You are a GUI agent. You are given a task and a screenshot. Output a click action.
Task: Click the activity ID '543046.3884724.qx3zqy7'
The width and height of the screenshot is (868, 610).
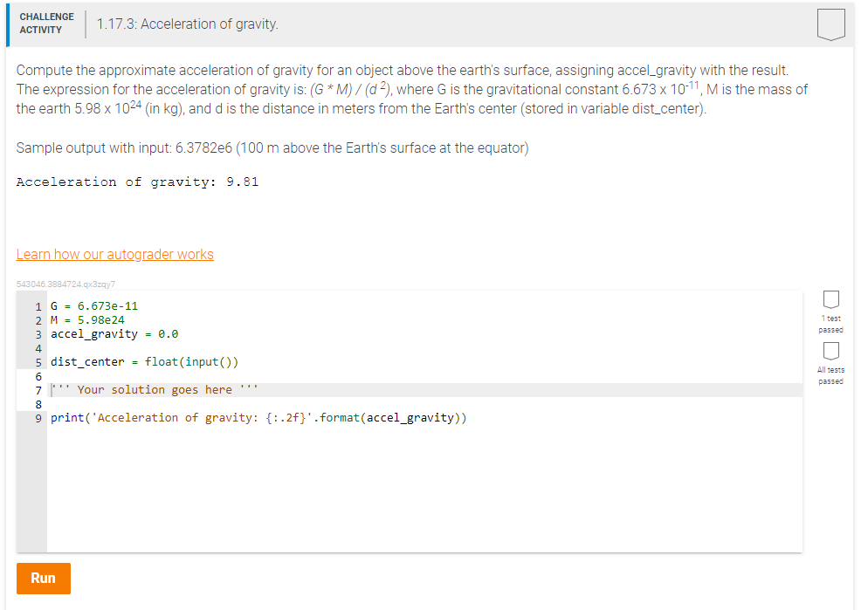pyautogui.click(x=65, y=284)
